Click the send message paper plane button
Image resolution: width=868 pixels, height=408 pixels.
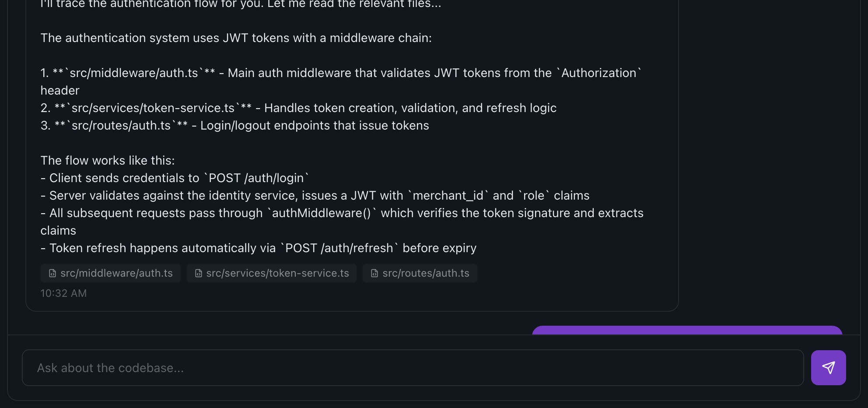(x=828, y=368)
